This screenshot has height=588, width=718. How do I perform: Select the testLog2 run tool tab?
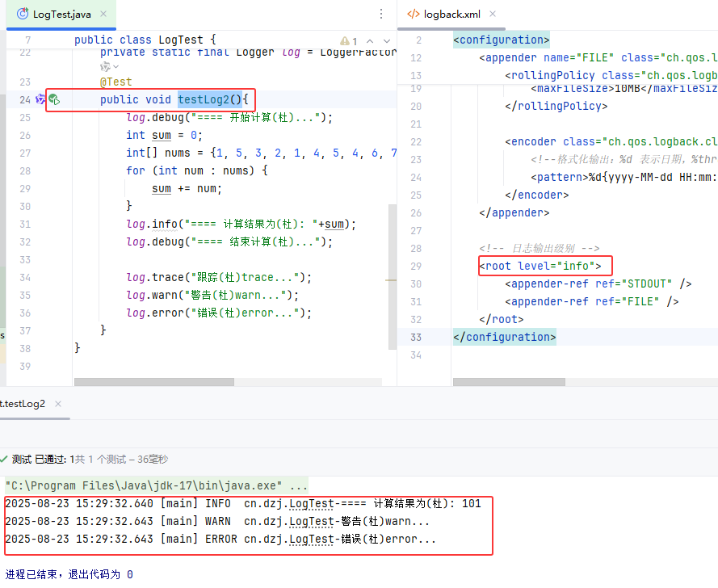[23, 404]
